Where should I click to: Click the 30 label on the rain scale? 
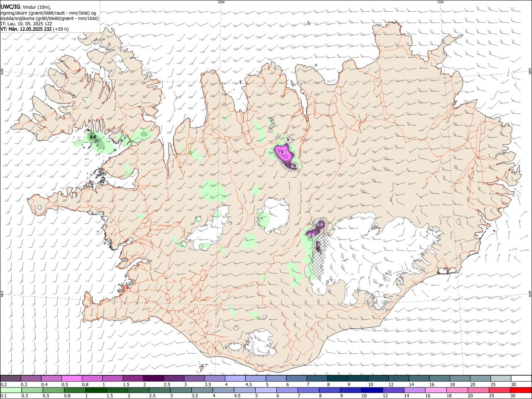pos(514,396)
